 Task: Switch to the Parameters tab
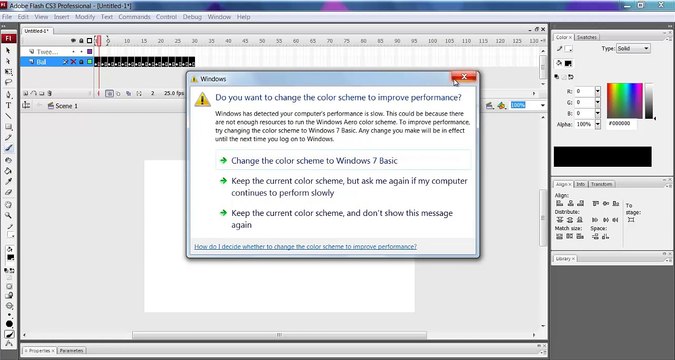pos(71,351)
